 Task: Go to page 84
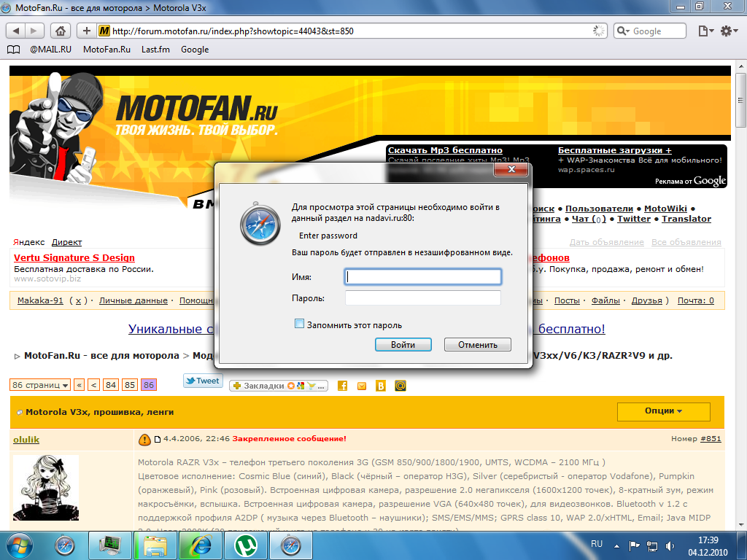coord(111,385)
